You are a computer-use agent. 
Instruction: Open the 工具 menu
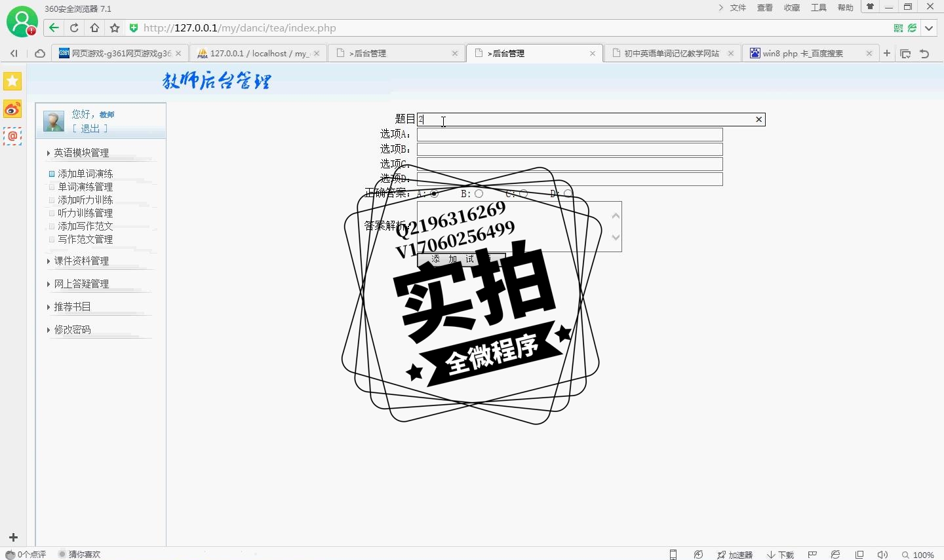coord(819,8)
